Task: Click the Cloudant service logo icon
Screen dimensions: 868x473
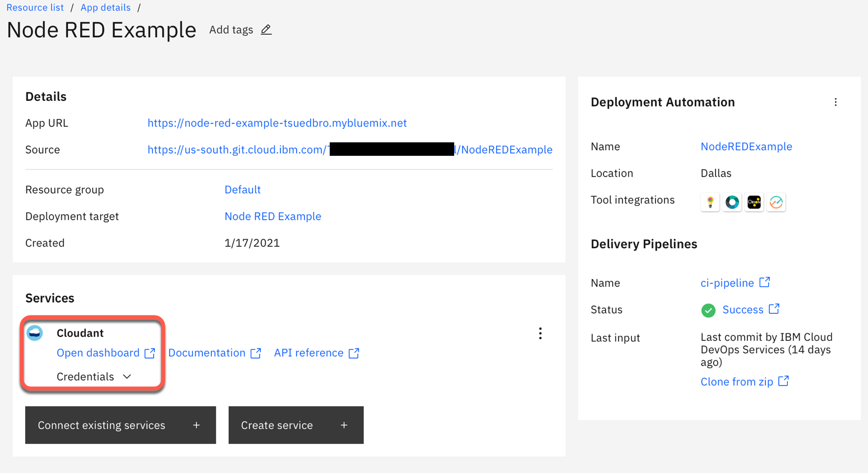Action: click(35, 333)
